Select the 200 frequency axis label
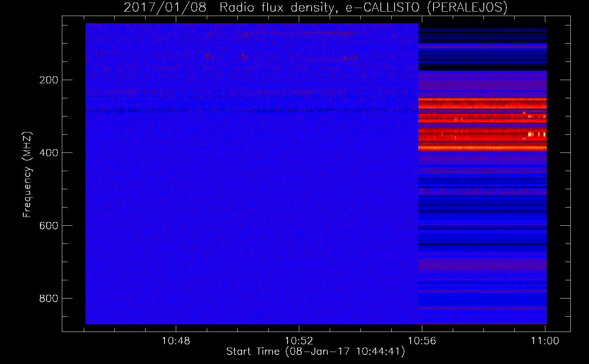Image resolution: width=589 pixels, height=364 pixels. pyautogui.click(x=48, y=80)
